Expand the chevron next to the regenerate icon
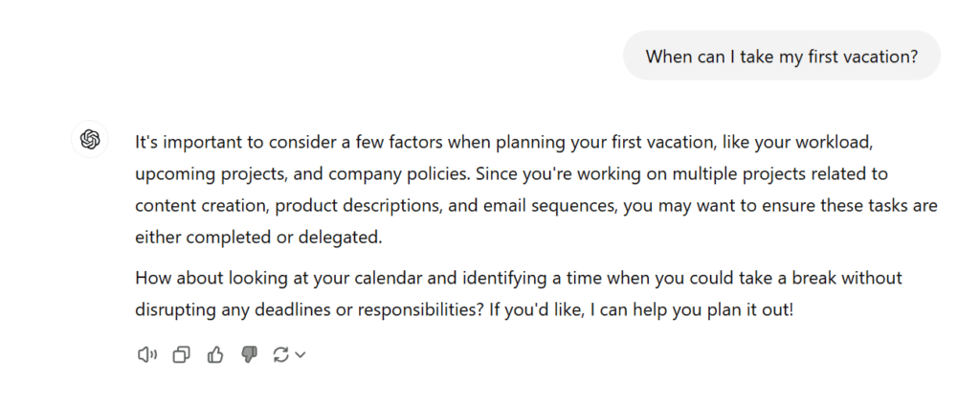 coord(301,355)
